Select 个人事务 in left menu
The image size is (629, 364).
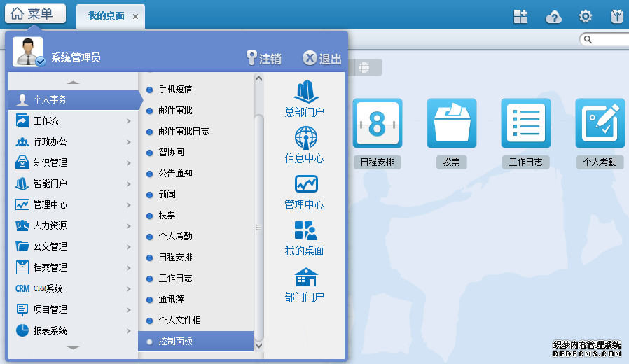(x=76, y=100)
